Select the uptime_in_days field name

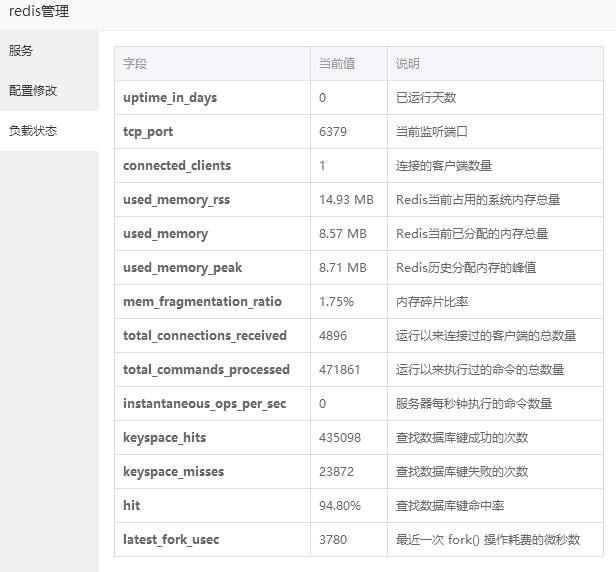pos(170,98)
